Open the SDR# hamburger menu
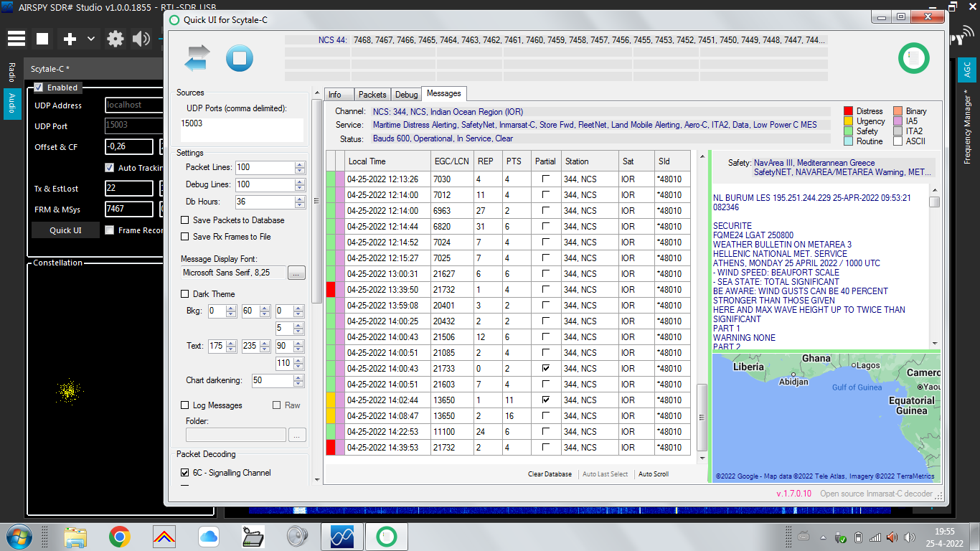Image resolution: width=980 pixels, height=551 pixels. click(16, 39)
